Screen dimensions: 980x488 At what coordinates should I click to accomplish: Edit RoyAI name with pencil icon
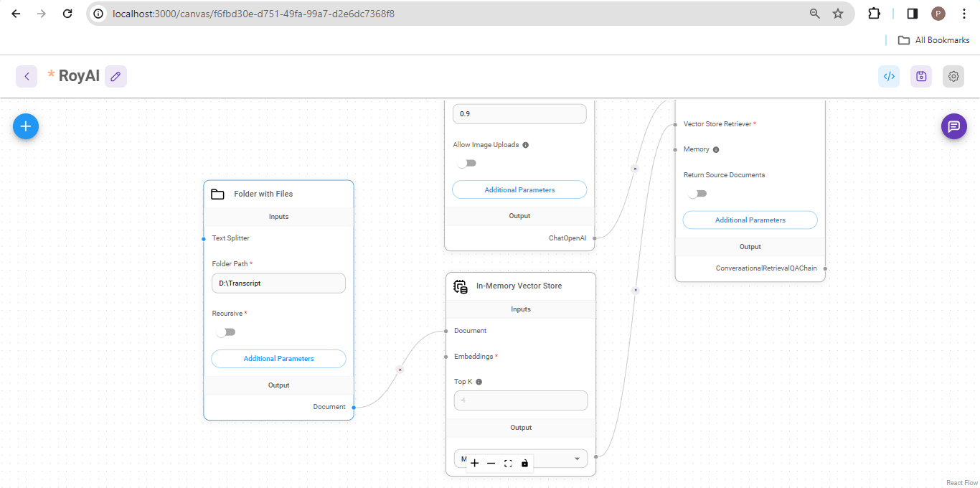pos(116,76)
